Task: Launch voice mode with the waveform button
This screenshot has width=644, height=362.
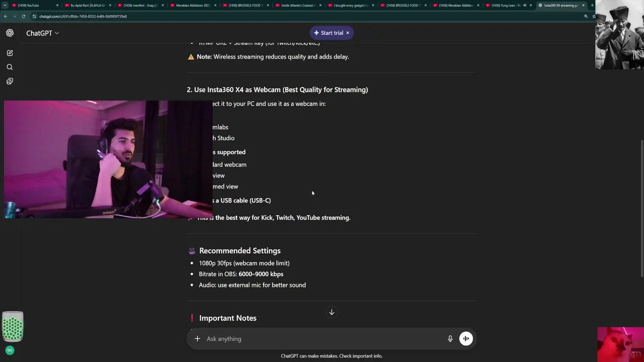Action: pos(466,339)
